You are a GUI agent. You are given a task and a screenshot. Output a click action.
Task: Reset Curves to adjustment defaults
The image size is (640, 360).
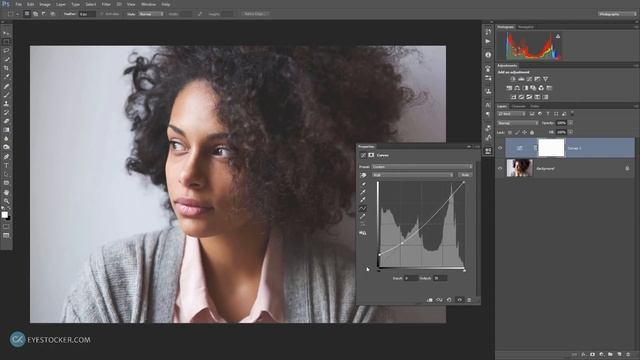(x=449, y=300)
